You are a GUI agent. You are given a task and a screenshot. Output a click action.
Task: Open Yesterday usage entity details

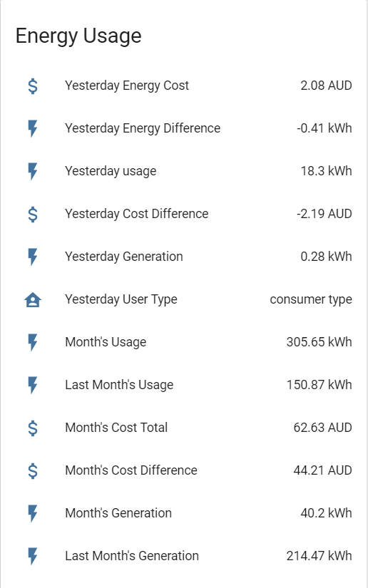click(x=184, y=171)
